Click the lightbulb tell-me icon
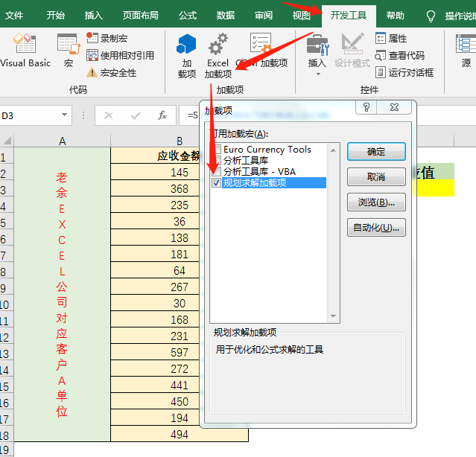 click(x=431, y=16)
